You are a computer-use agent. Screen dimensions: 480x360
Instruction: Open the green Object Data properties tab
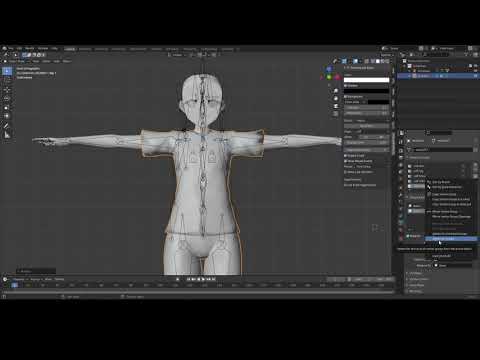[x=401, y=221]
